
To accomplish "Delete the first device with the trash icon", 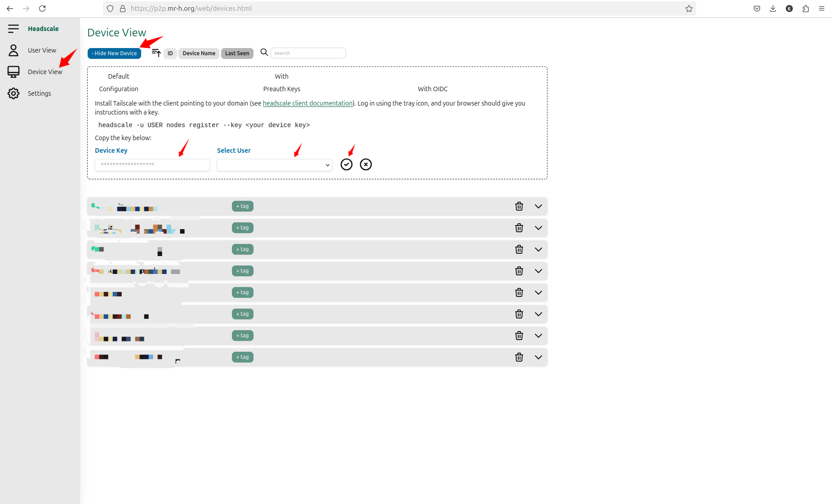I will (519, 206).
